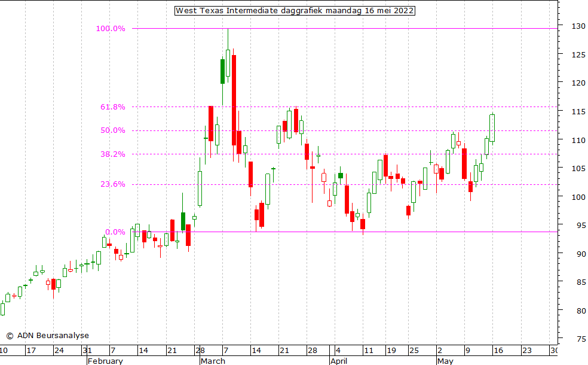This screenshot has height=365, width=588.
Task: Click the 110 price axis label
Action: [578, 141]
